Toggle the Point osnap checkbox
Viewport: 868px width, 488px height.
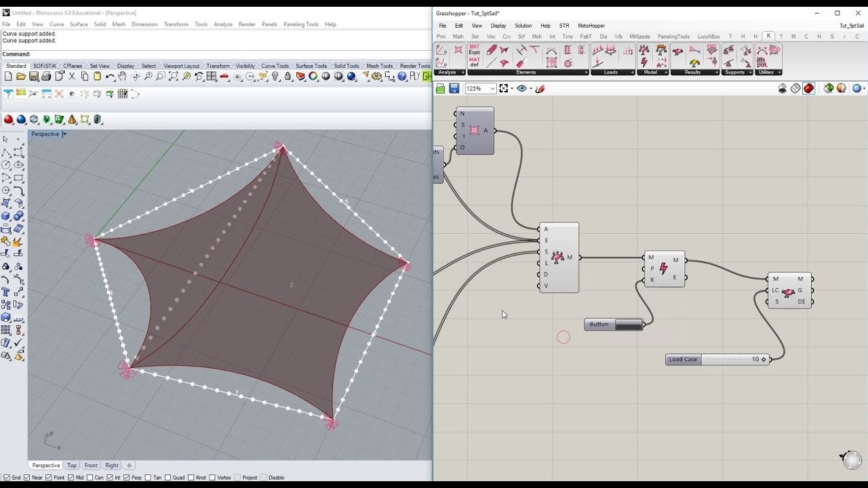50,477
